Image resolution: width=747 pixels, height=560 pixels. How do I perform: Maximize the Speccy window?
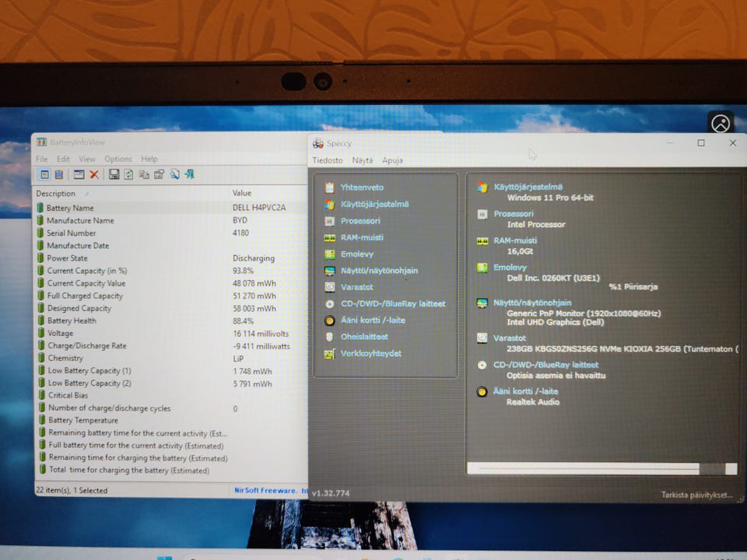click(x=701, y=143)
